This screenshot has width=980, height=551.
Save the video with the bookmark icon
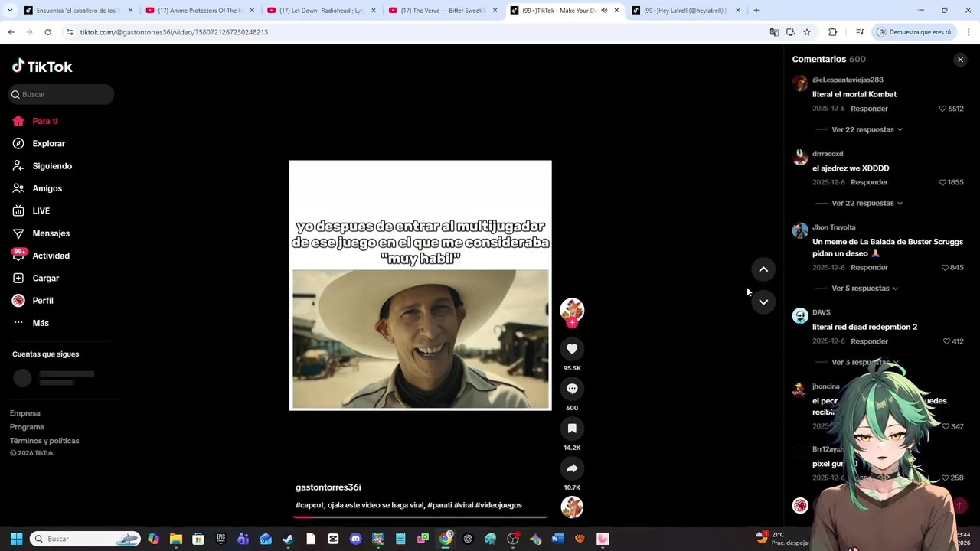coord(572,429)
